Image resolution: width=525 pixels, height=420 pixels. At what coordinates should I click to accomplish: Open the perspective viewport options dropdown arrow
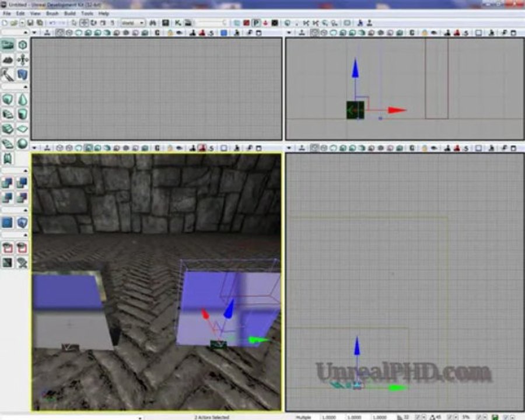pos(34,148)
